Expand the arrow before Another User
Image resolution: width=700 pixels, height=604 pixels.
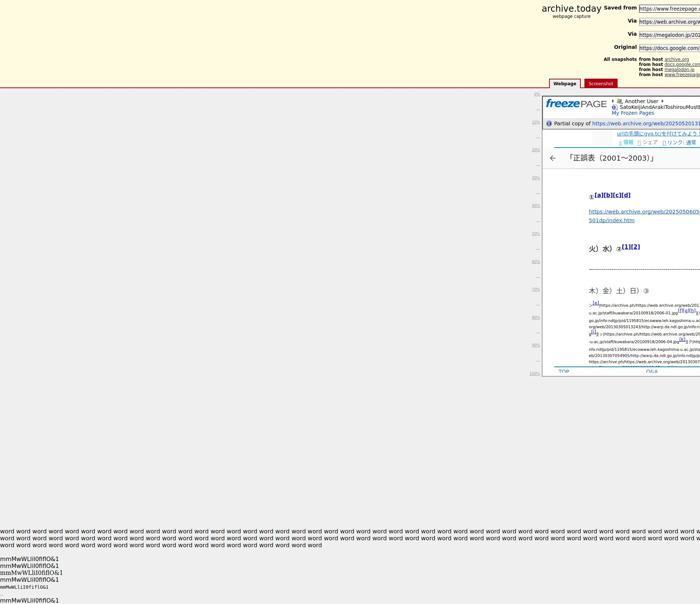(613, 101)
